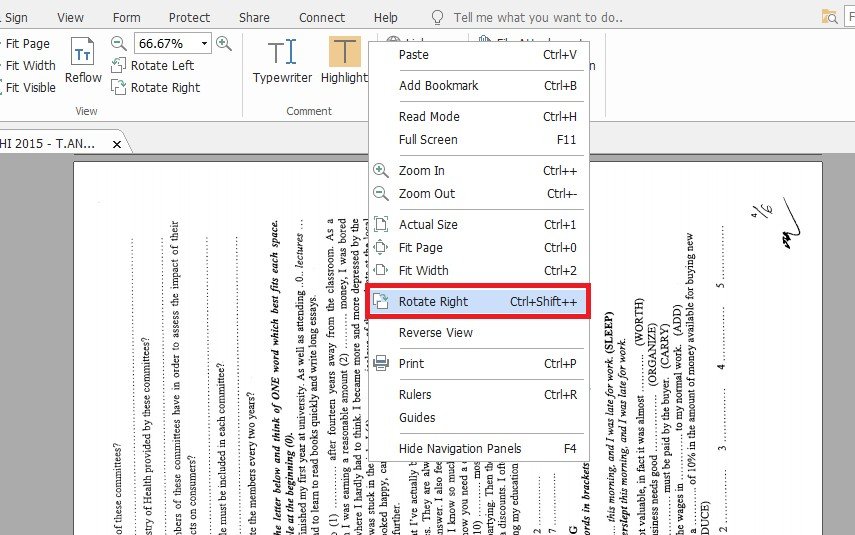Viewport: 855px width, 535px height.
Task: Click Fit Width in the ribbon View group
Action: [29, 65]
